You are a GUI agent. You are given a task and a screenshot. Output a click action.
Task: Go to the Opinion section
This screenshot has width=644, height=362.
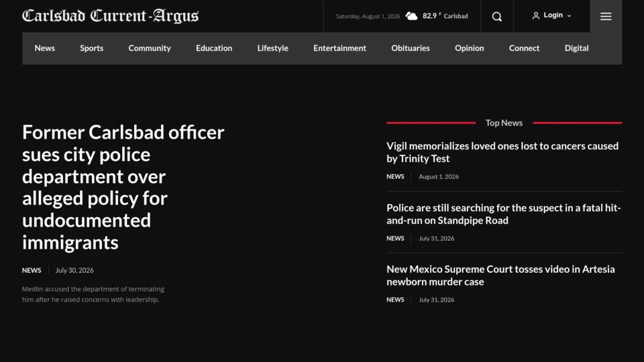point(470,48)
